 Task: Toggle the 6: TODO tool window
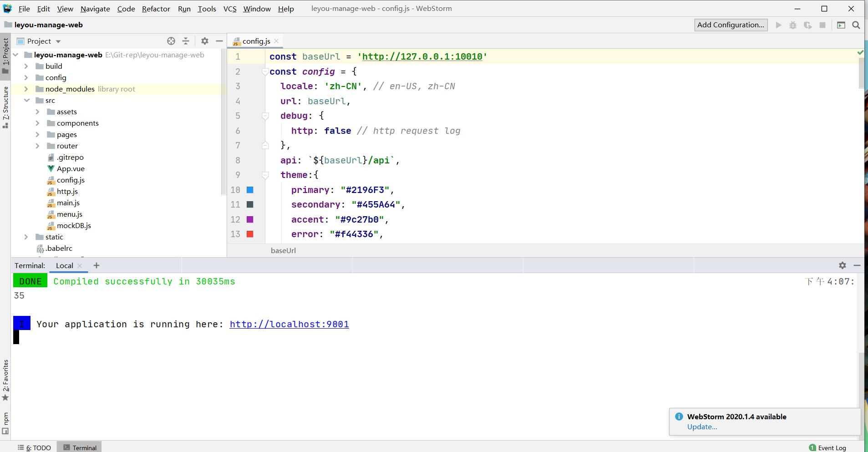(x=35, y=447)
